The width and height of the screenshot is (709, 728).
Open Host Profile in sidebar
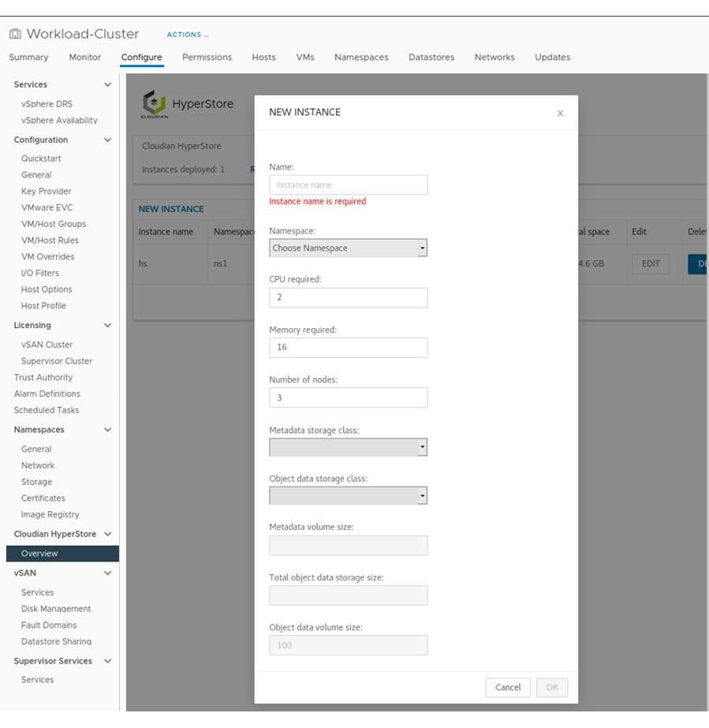coord(43,305)
